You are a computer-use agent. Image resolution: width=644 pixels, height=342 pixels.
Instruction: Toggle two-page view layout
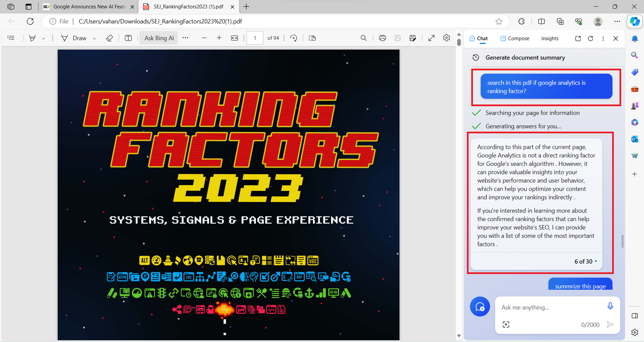pos(312,38)
